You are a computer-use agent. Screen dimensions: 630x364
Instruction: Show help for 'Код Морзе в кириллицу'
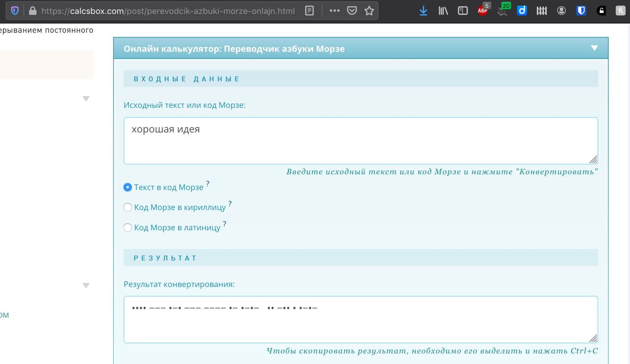(x=230, y=204)
